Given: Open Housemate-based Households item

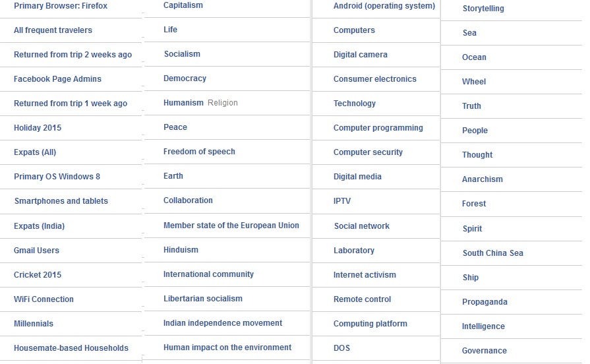Looking at the screenshot, I should click(71, 348).
